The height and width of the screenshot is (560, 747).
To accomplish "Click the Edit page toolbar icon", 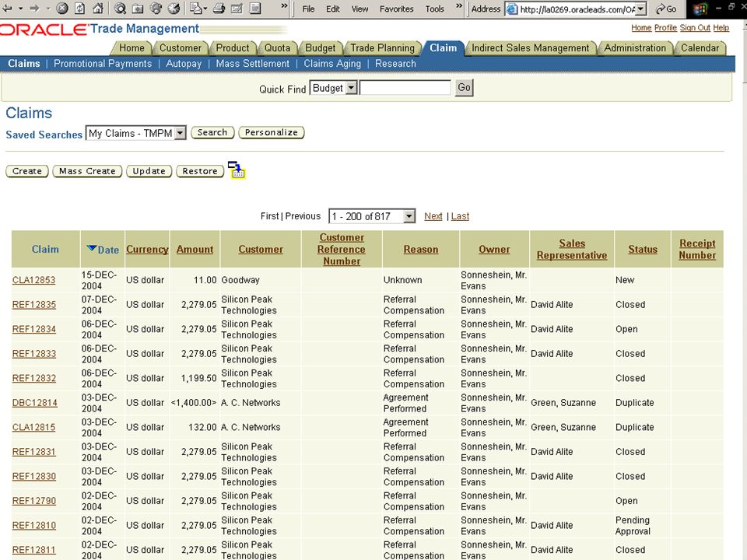I will point(237,9).
